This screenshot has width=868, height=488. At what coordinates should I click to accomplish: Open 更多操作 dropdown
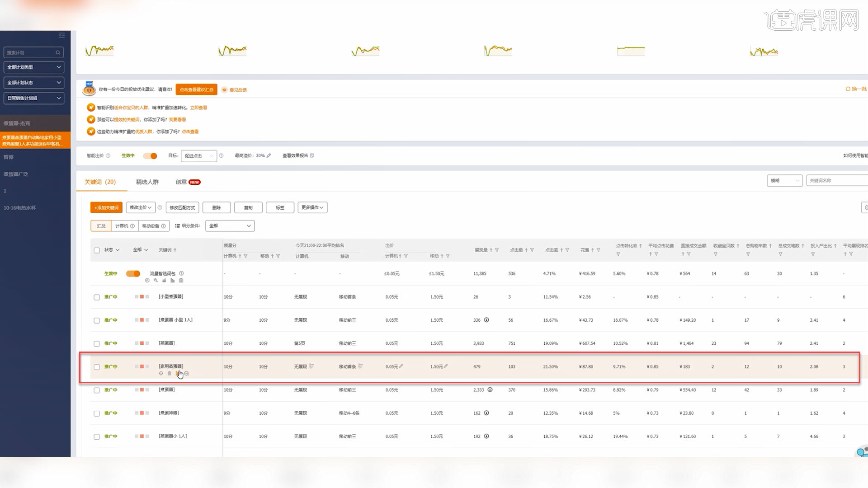pyautogui.click(x=312, y=207)
